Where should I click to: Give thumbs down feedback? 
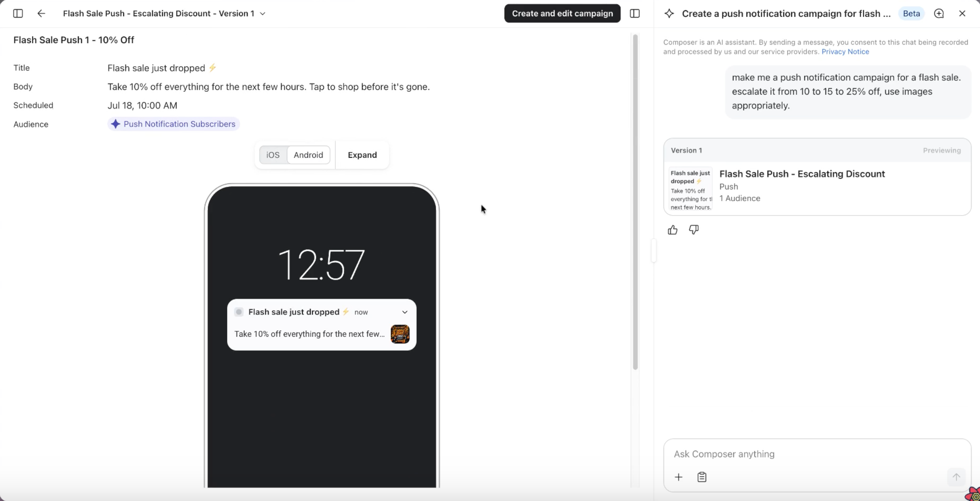pyautogui.click(x=694, y=230)
